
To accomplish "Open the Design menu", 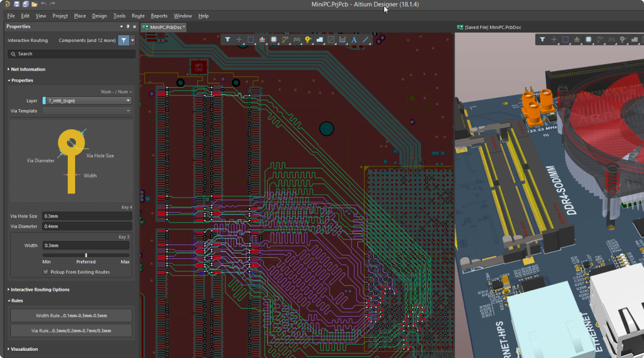I will (99, 16).
